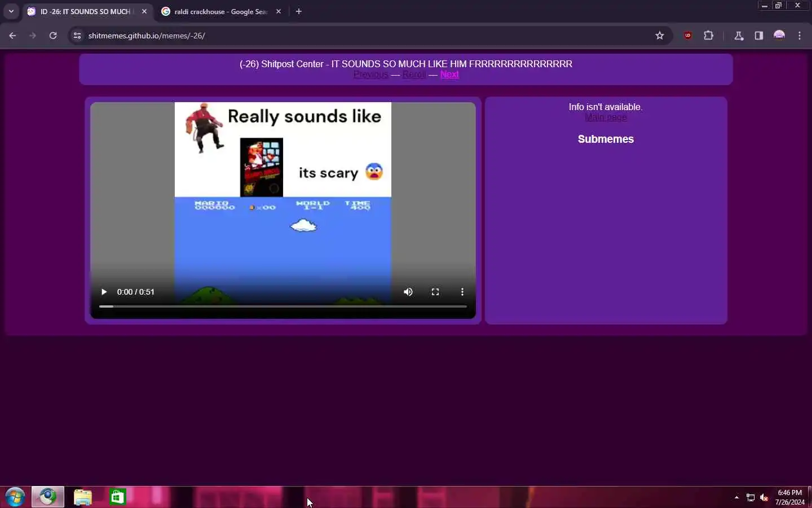812x508 pixels.
Task: Click the Submemes heading
Action: 606,139
